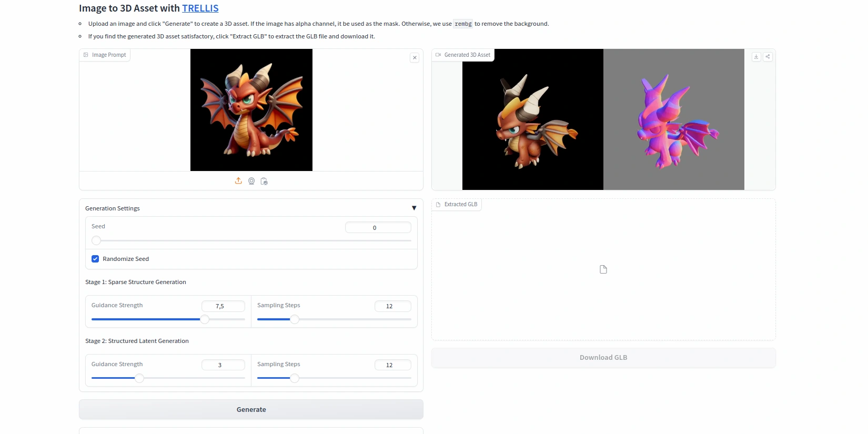Open the TRELLIS link in the heading
This screenshot has width=868, height=434.
pos(200,8)
